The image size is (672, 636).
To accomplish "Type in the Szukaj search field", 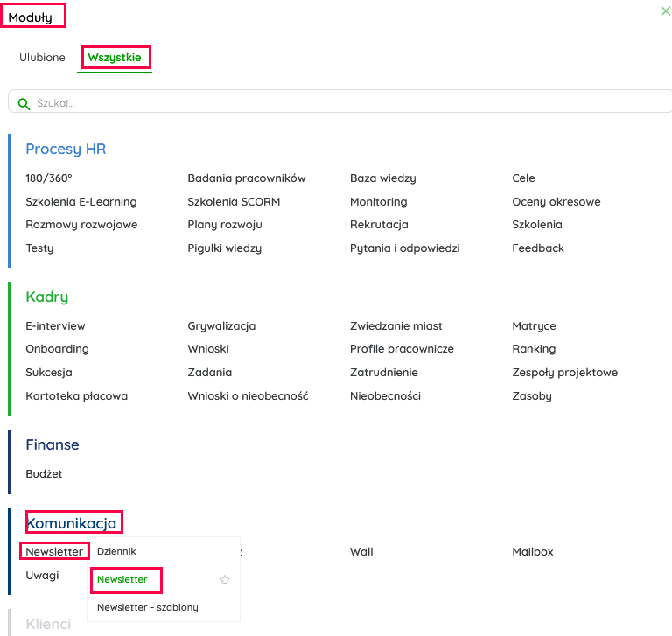I will point(350,103).
